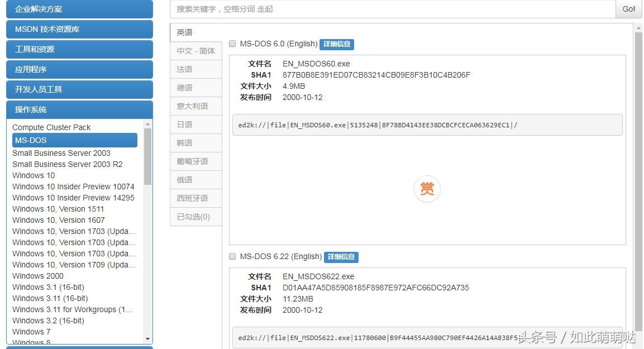Click the 4.9MB file size value

click(x=294, y=86)
